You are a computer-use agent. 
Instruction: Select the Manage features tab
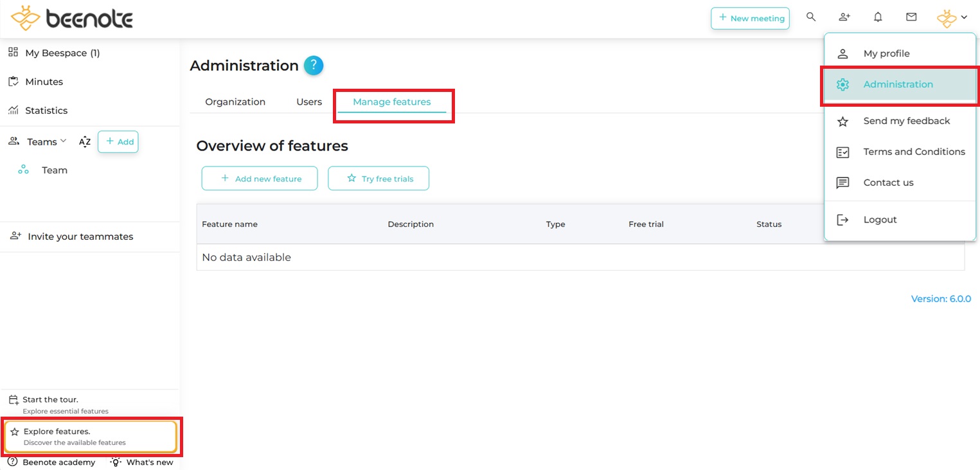tap(391, 102)
